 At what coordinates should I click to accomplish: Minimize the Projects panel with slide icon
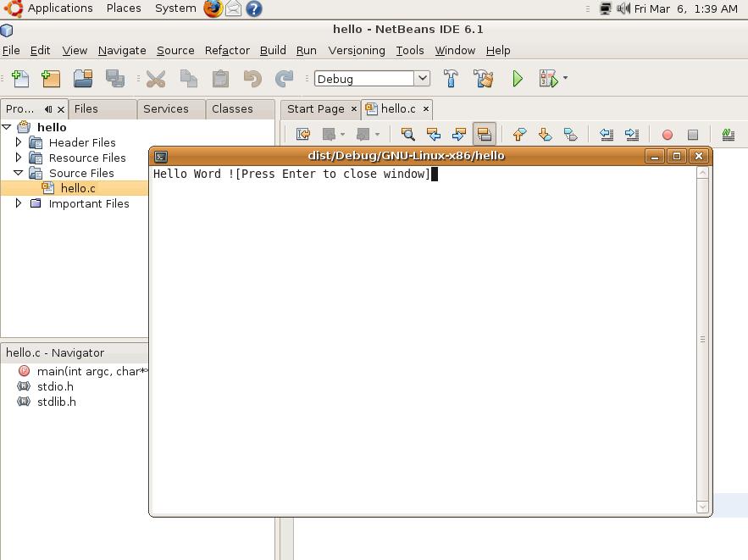tap(47, 109)
